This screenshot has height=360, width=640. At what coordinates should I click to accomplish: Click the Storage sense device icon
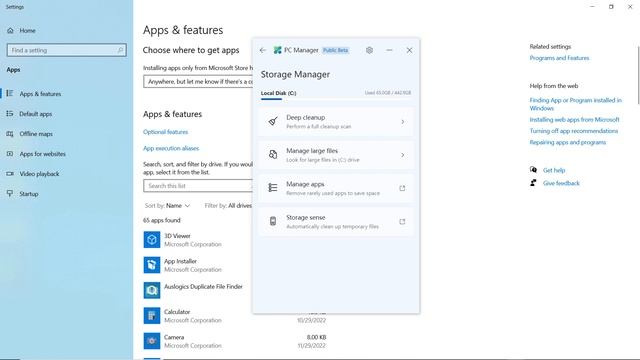pyautogui.click(x=273, y=221)
